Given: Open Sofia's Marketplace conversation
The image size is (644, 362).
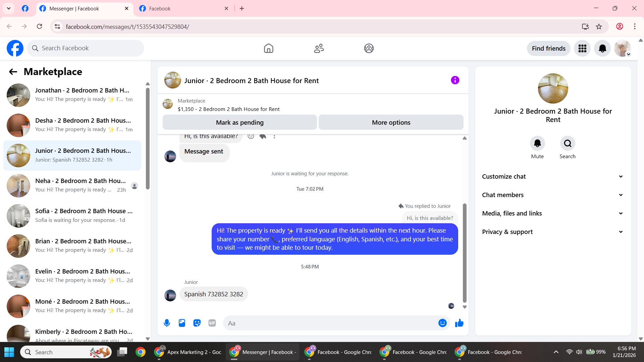Looking at the screenshot, I should coord(72,216).
